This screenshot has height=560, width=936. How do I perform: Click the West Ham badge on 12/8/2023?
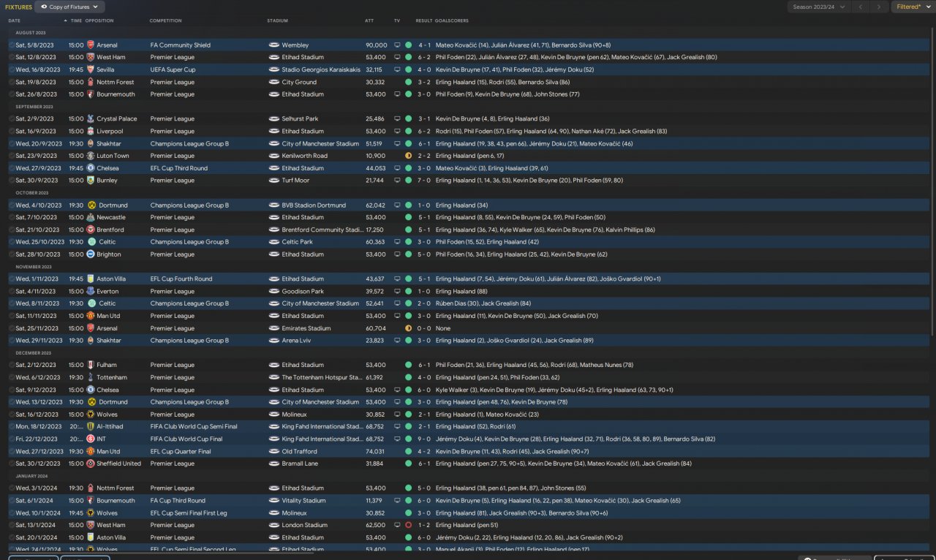point(91,57)
